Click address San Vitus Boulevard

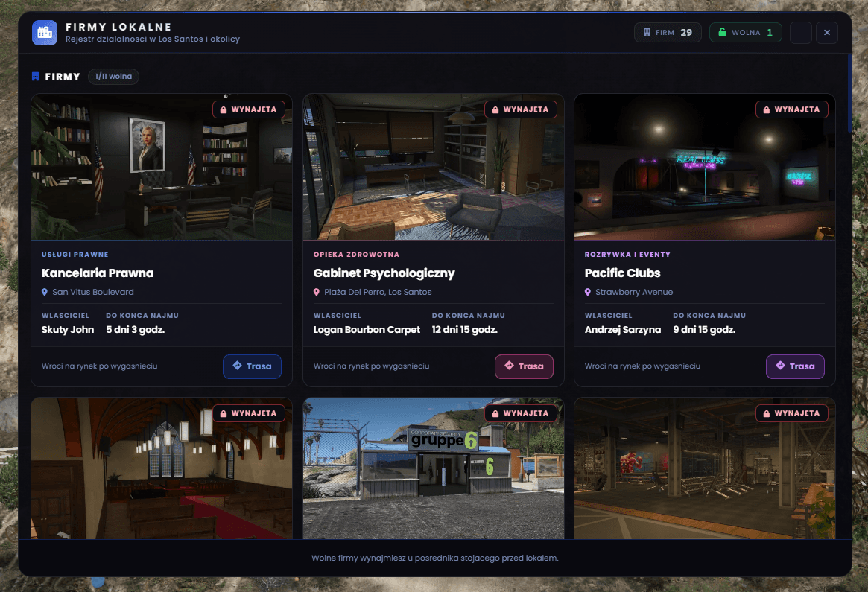(x=93, y=292)
